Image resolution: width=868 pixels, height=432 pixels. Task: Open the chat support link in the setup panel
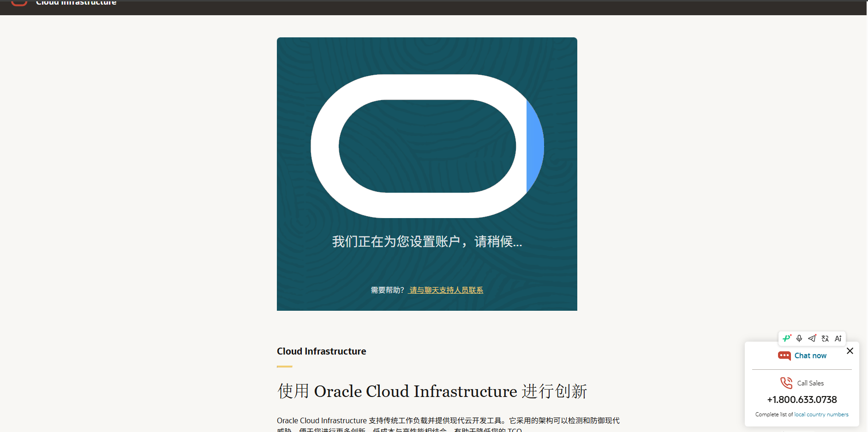(x=446, y=290)
